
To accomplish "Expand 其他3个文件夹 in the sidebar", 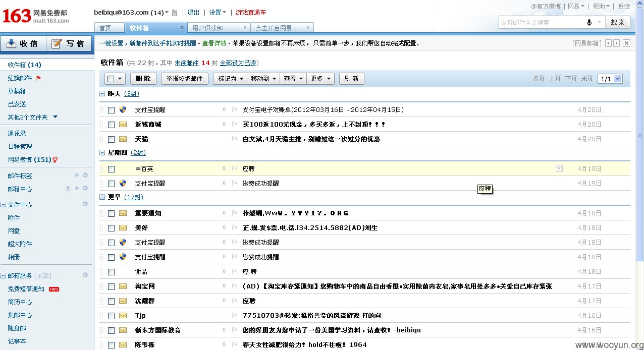I will click(x=55, y=117).
